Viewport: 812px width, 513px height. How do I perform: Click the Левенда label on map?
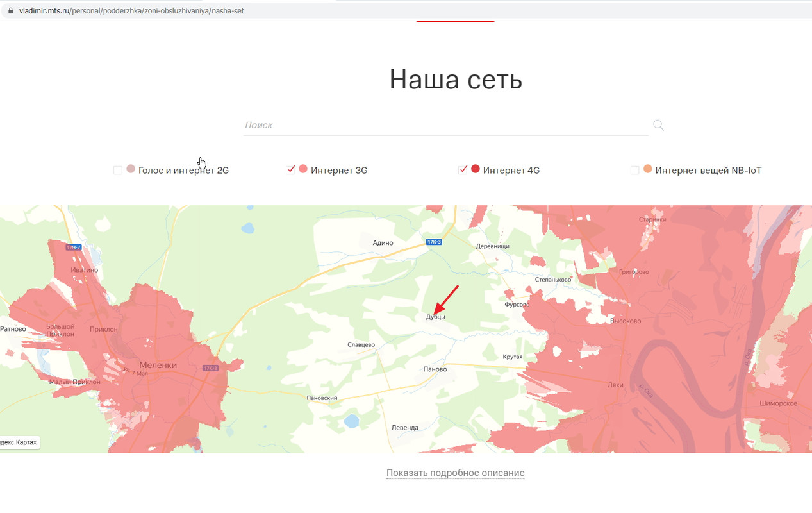[405, 428]
